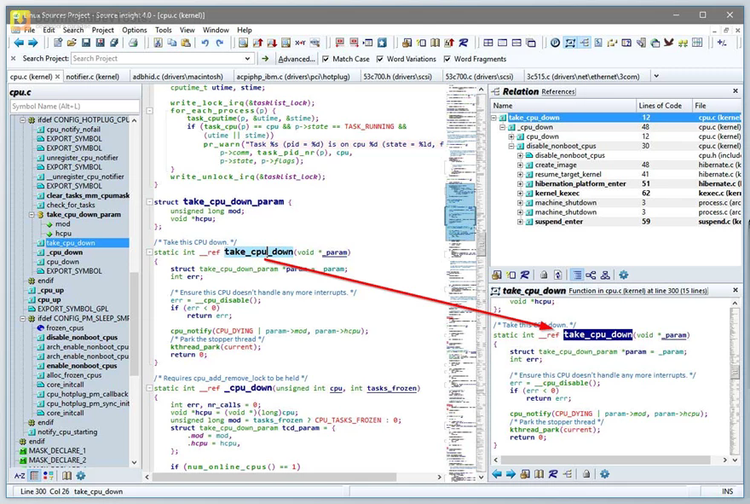Open symbol window settings gear at bottom left
Image resolution: width=750 pixels, height=504 pixels.
coord(81,476)
